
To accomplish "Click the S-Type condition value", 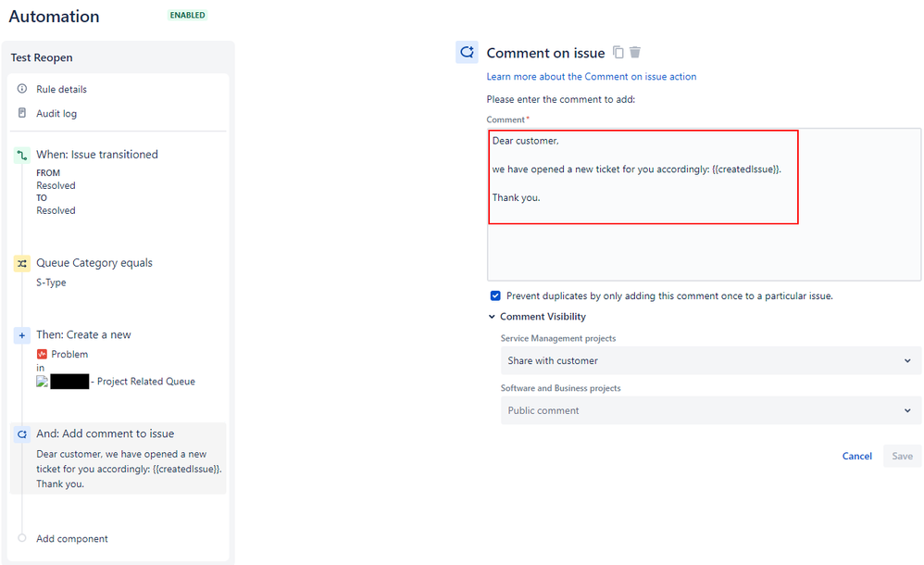I will (51, 282).
